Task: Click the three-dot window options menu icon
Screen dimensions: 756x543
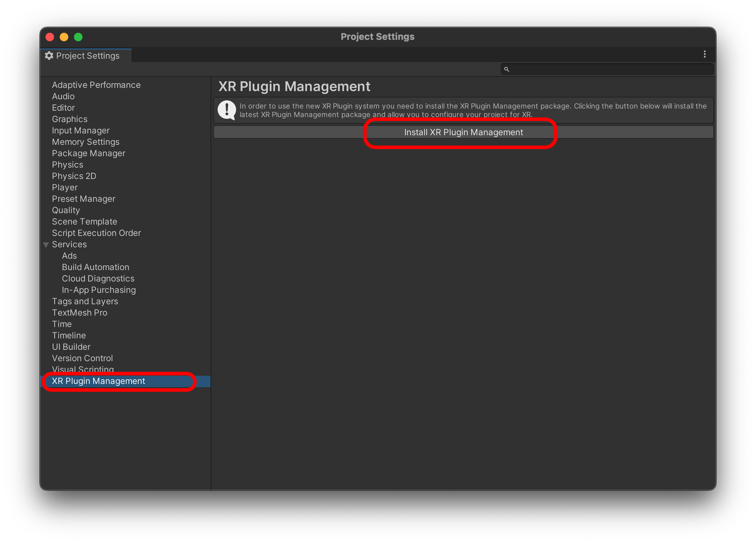Action: click(704, 54)
